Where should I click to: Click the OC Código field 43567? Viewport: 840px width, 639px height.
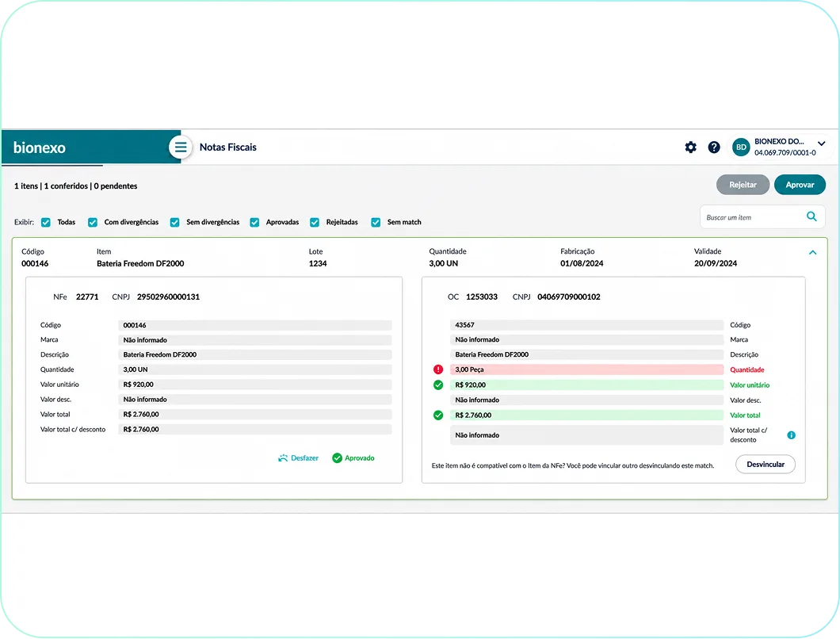(586, 325)
